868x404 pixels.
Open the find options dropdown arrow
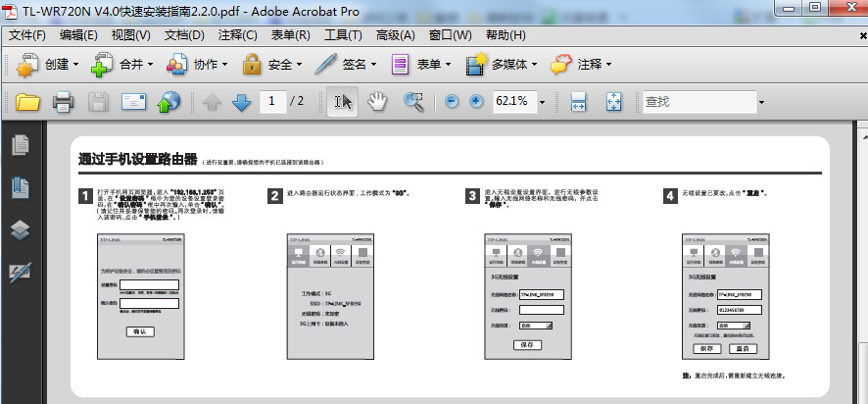click(762, 103)
